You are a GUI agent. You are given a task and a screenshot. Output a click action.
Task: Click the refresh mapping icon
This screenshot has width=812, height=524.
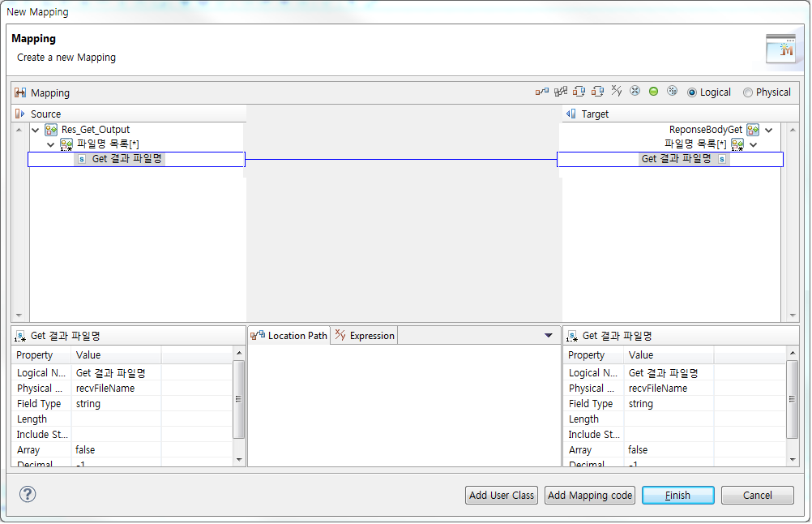click(x=672, y=92)
